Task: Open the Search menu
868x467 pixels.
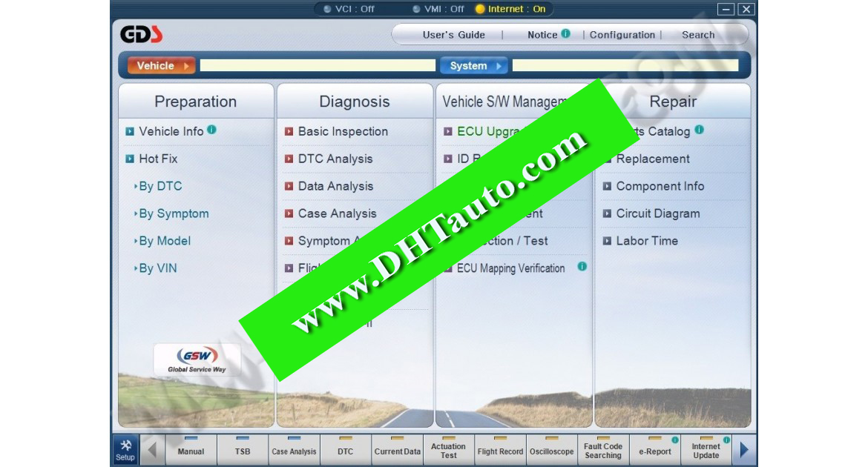Action: [x=698, y=34]
